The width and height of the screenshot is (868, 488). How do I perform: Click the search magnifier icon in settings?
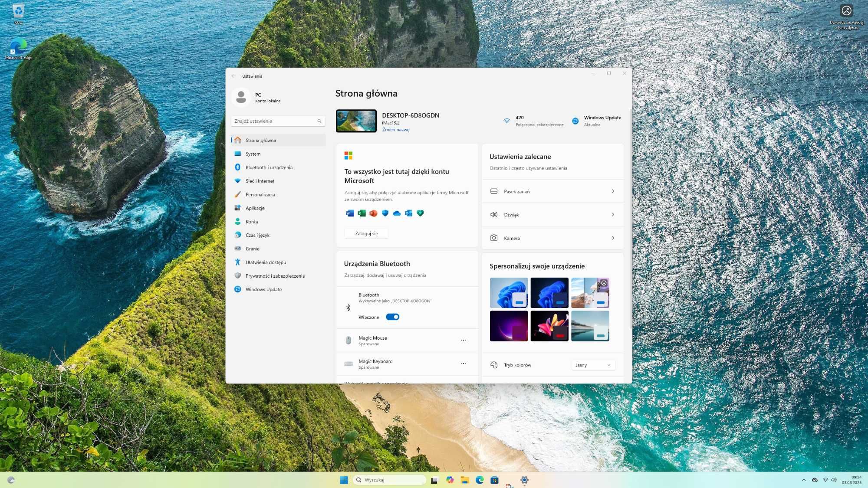319,121
